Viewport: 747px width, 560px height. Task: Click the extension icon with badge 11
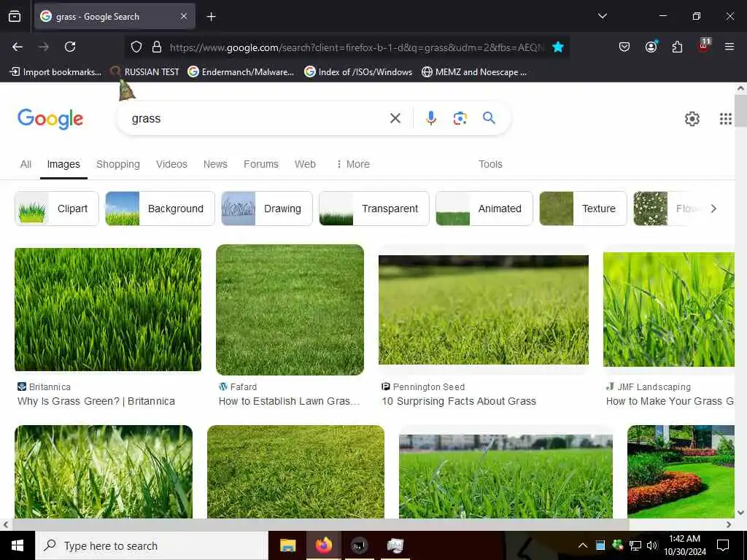tap(704, 46)
